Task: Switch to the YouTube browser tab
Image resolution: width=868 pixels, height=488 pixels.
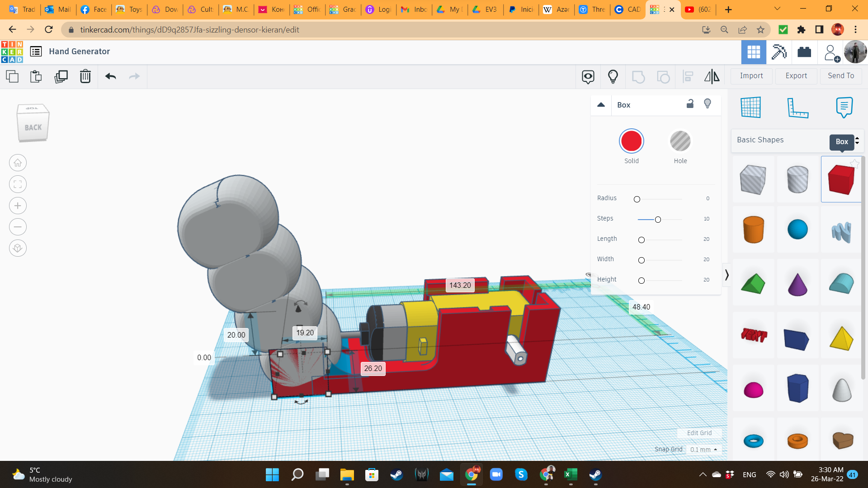Action: coord(698,9)
